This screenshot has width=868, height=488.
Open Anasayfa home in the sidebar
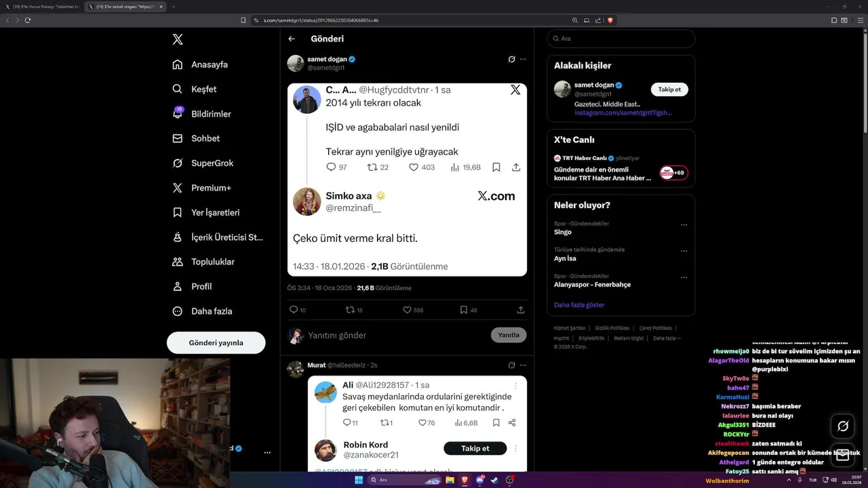[200, 64]
